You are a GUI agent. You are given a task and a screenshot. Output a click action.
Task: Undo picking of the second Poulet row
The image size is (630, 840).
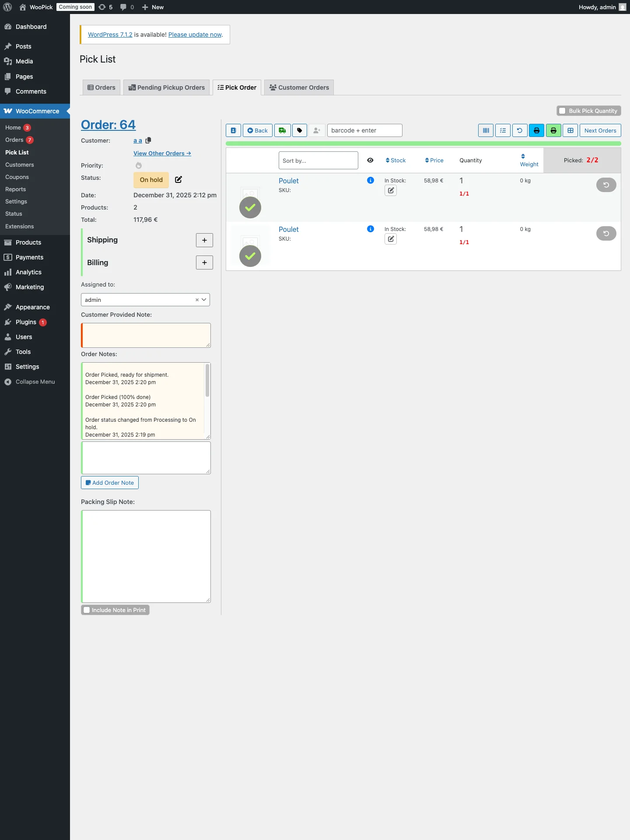[x=606, y=234]
